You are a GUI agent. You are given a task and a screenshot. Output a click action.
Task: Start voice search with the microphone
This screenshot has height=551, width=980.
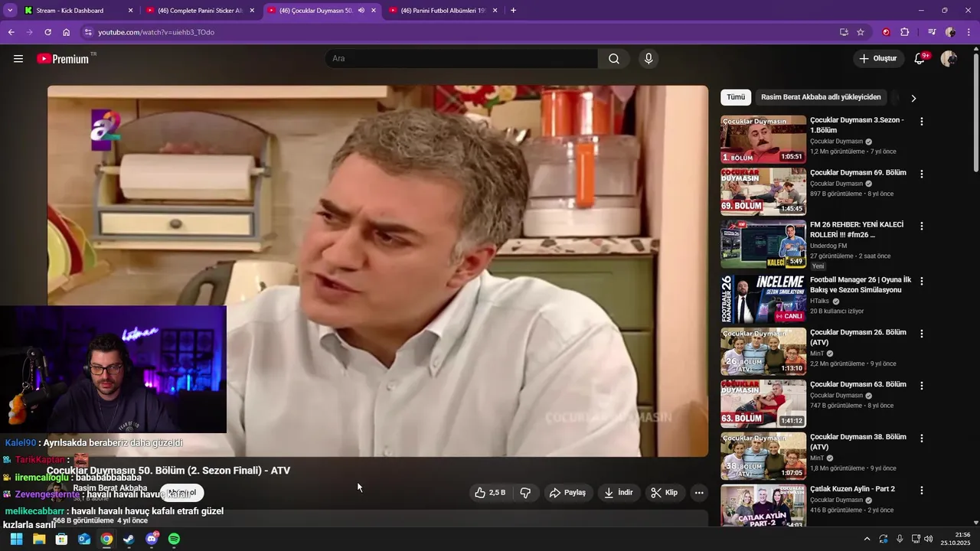click(648, 59)
